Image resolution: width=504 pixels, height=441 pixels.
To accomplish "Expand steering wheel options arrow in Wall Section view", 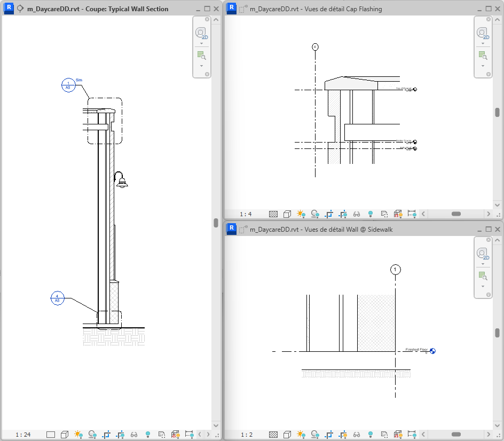I will (x=201, y=43).
